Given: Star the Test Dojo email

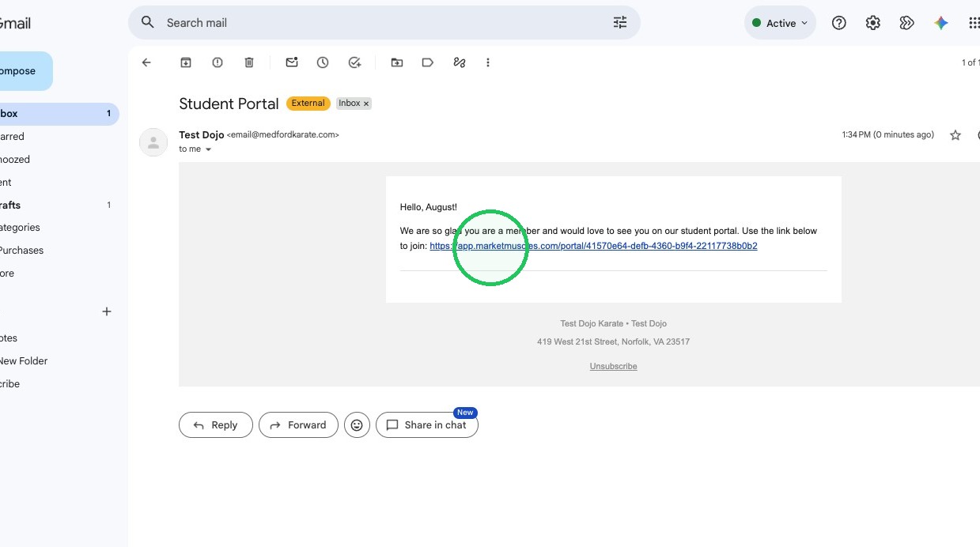Looking at the screenshot, I should (955, 135).
